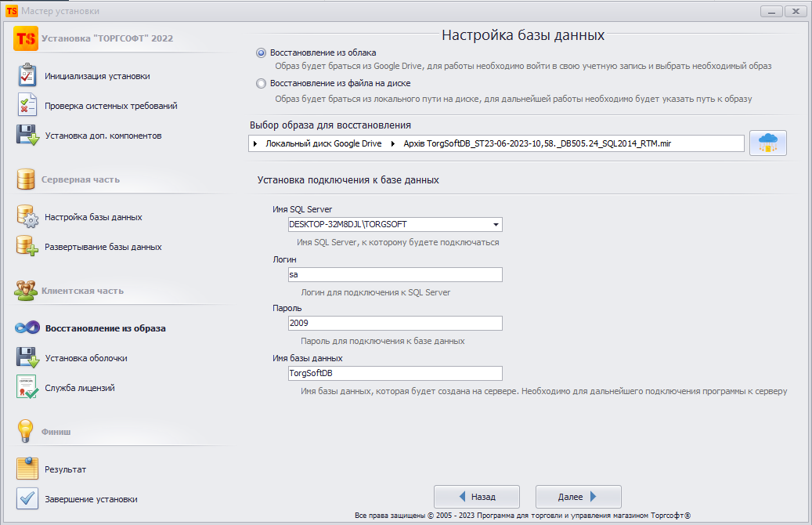Go to Результат step
Image resolution: width=812 pixels, height=525 pixels.
[x=65, y=469]
